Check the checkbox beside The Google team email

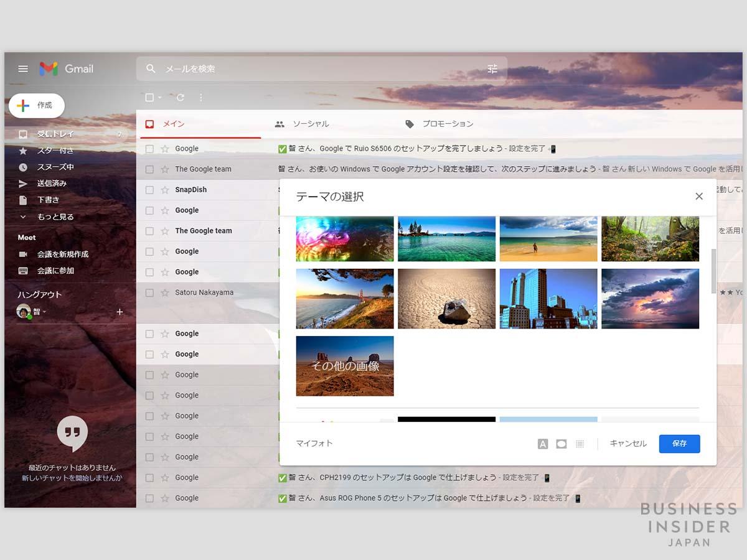click(149, 169)
